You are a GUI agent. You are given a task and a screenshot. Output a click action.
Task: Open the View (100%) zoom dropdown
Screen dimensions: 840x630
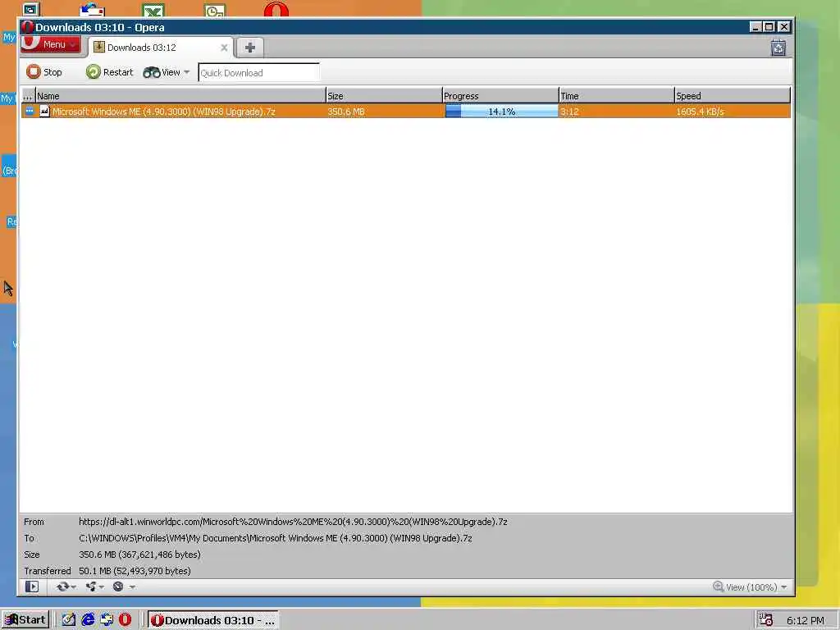[756, 587]
